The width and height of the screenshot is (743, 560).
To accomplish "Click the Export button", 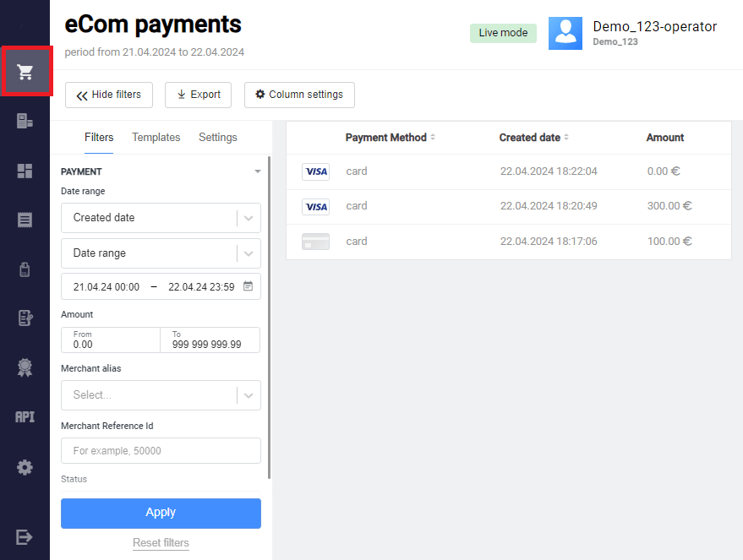I will 198,95.
